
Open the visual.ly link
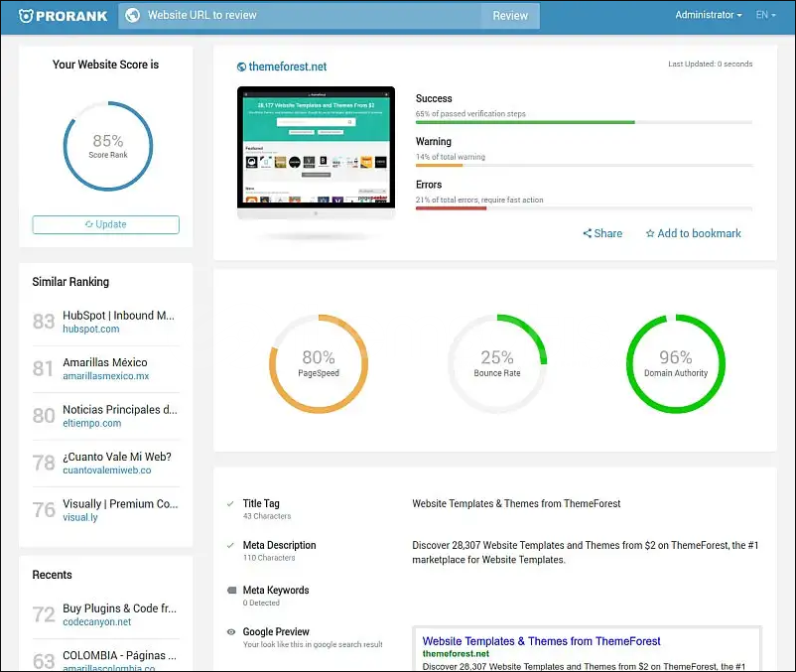coord(80,518)
